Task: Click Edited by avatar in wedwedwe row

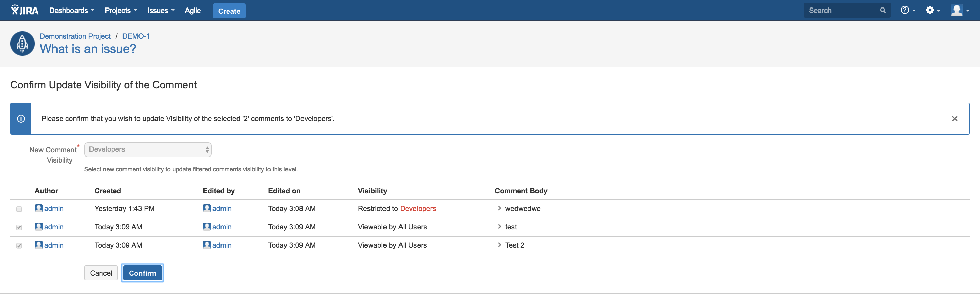Action: pyautogui.click(x=207, y=208)
